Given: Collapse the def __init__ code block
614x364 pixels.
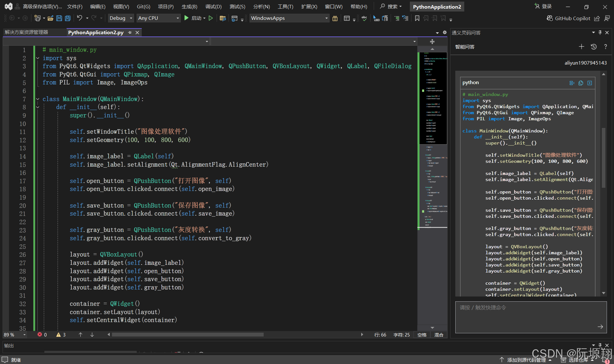Looking at the screenshot, I should coord(37,107).
